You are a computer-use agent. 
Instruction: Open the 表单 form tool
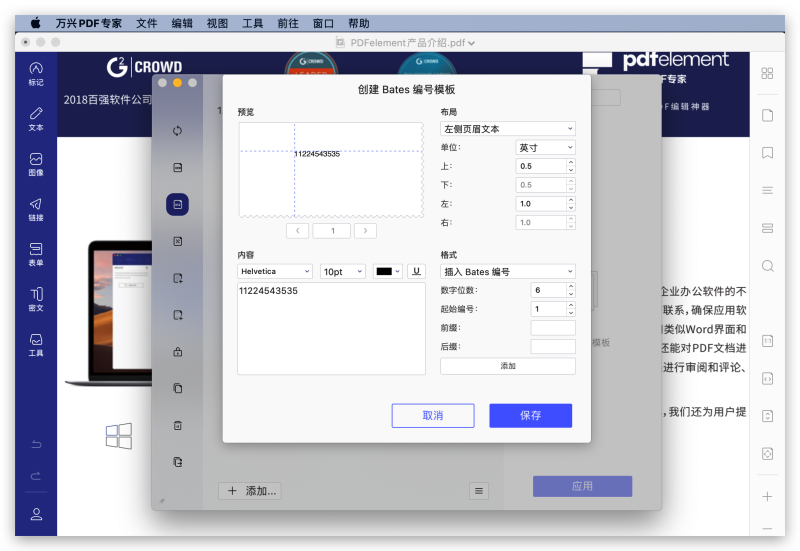(36, 253)
